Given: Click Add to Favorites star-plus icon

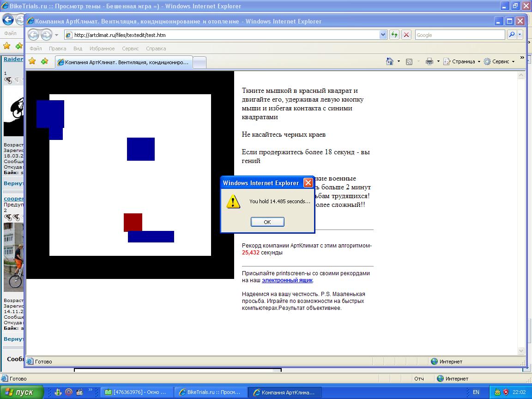Looking at the screenshot, I should (x=44, y=61).
